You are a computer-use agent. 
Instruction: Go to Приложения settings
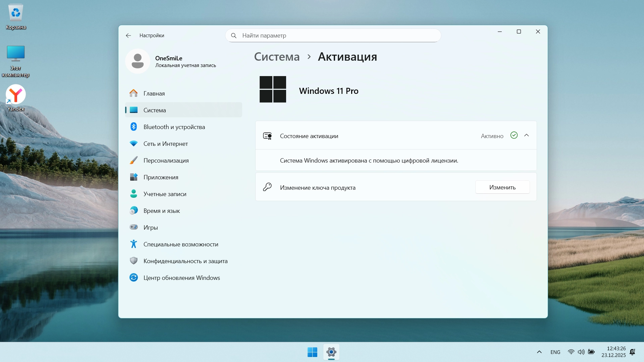click(161, 177)
